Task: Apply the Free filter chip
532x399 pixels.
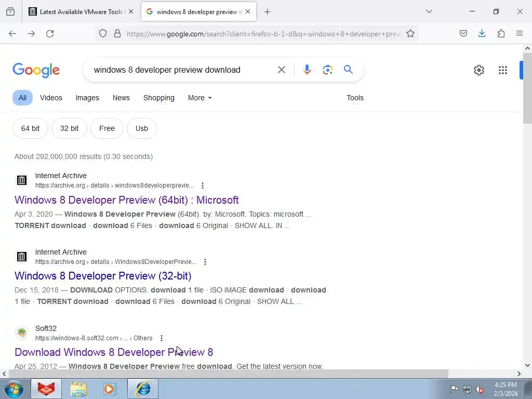Action: pos(107,129)
